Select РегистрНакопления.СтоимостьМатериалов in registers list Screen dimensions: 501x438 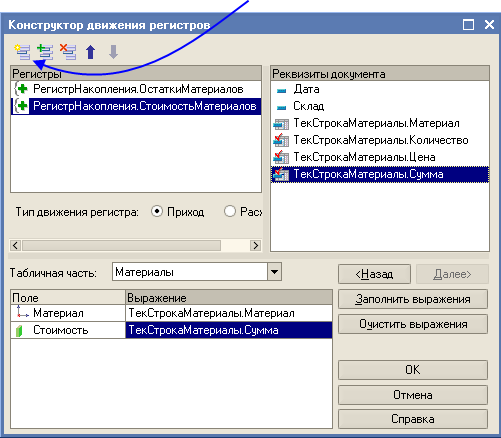pyautogui.click(x=137, y=106)
